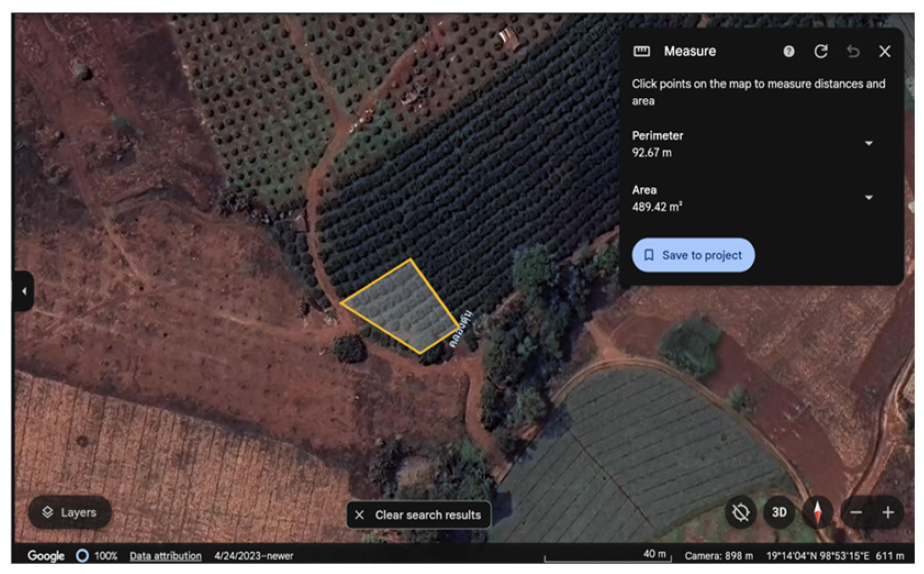Click the 100% loading indicator
Viewport: 924px width, 574px height.
pyautogui.click(x=97, y=556)
